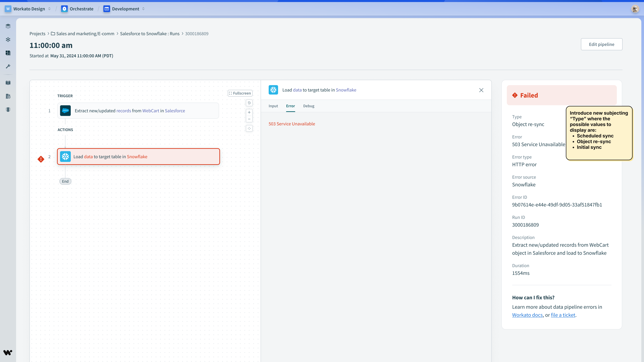Click the Workato logo at the sidebar bottom
This screenshot has height=362, width=644.
[x=8, y=352]
